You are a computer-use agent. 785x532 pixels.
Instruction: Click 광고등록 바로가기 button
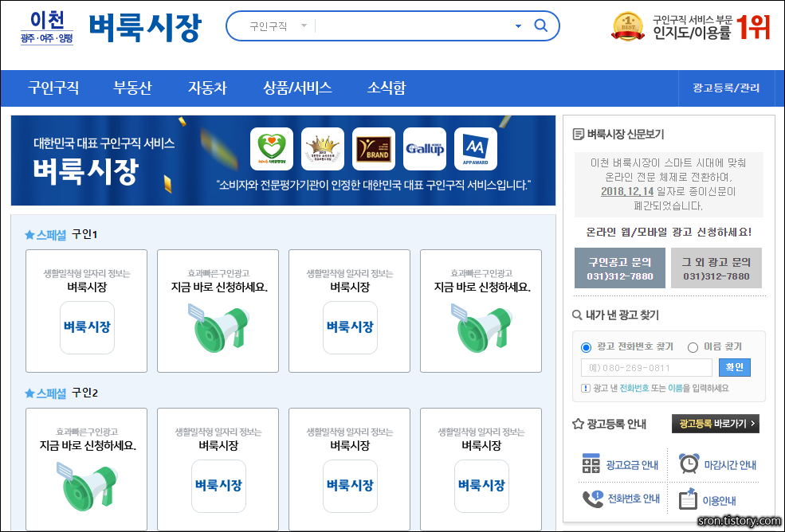click(716, 424)
